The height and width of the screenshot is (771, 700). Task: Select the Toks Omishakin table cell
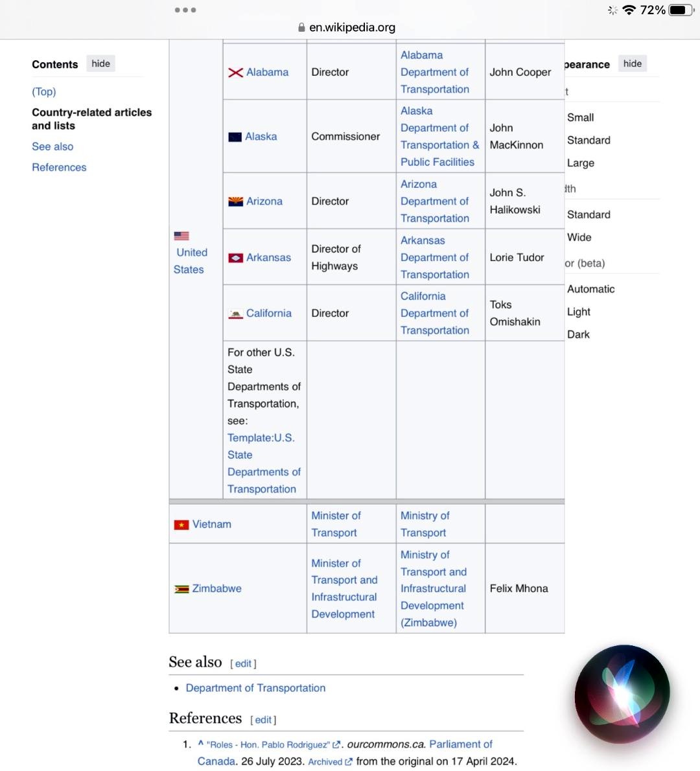[x=524, y=313]
